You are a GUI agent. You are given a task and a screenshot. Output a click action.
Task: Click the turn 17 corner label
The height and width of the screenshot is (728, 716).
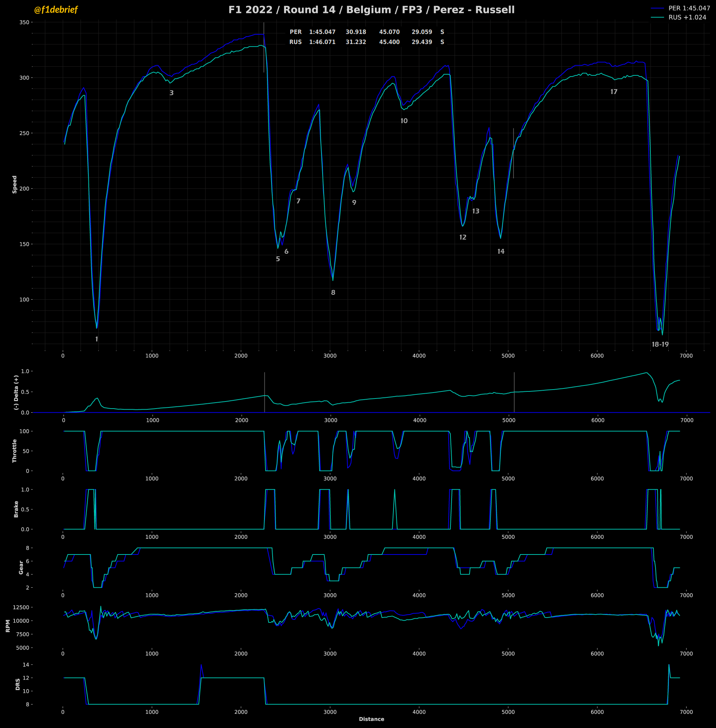614,92
